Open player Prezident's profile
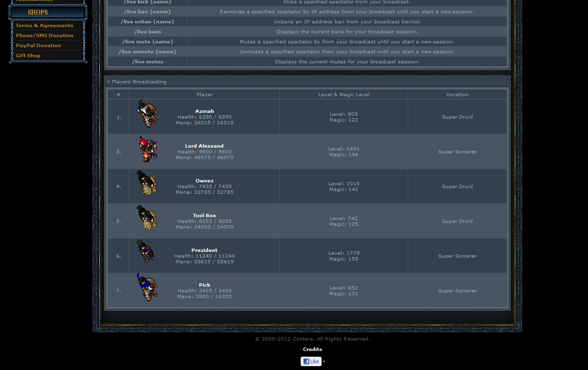The height and width of the screenshot is (370, 588). [205, 250]
